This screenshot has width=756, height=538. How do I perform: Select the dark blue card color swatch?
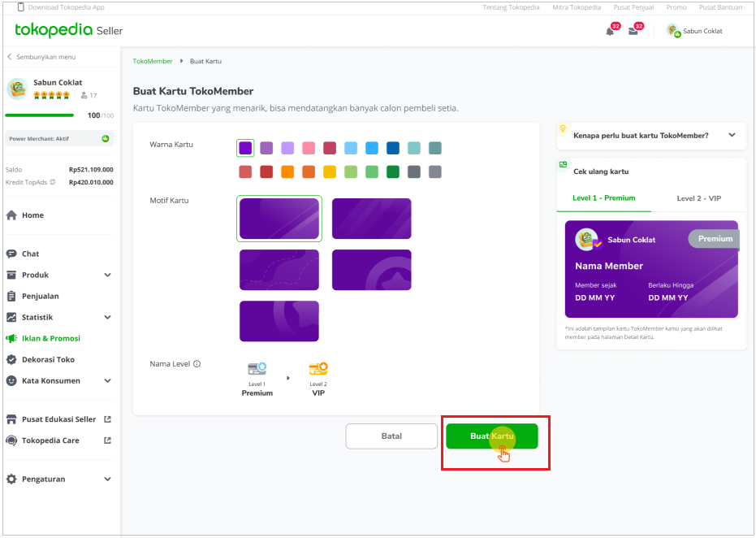(x=393, y=148)
